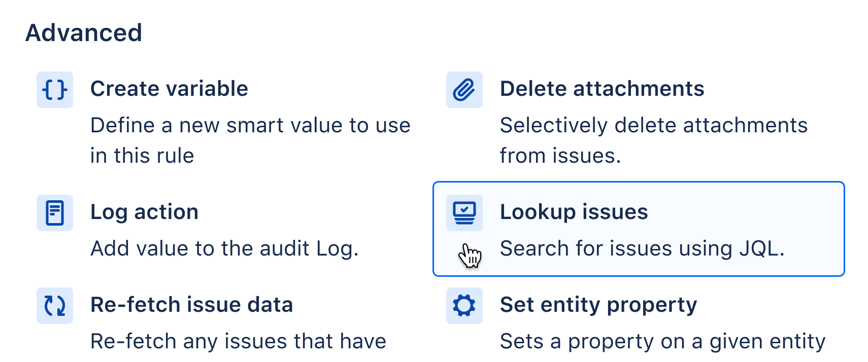Click the curly braces Create variable icon
The image size is (868, 362).
54,89
